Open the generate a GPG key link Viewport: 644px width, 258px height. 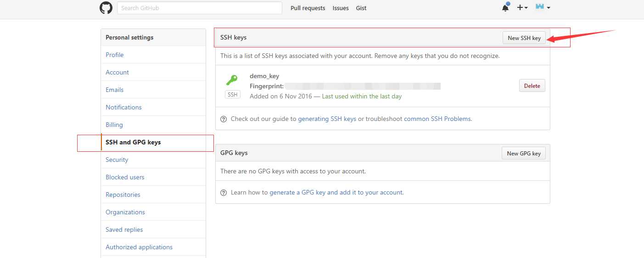[336, 192]
